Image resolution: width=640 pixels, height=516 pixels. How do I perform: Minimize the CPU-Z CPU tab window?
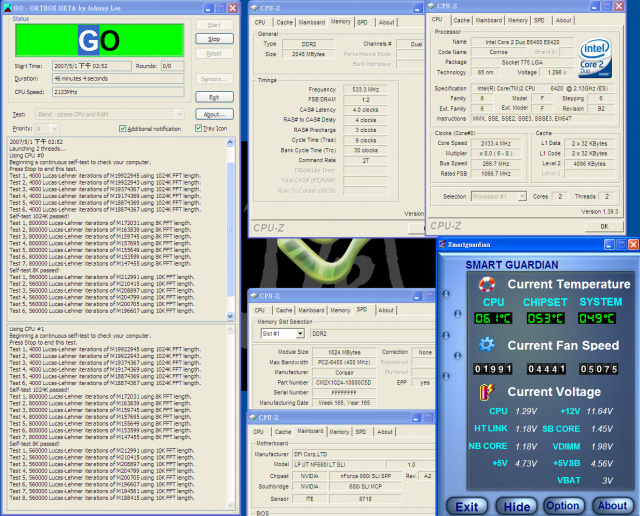pos(595,6)
